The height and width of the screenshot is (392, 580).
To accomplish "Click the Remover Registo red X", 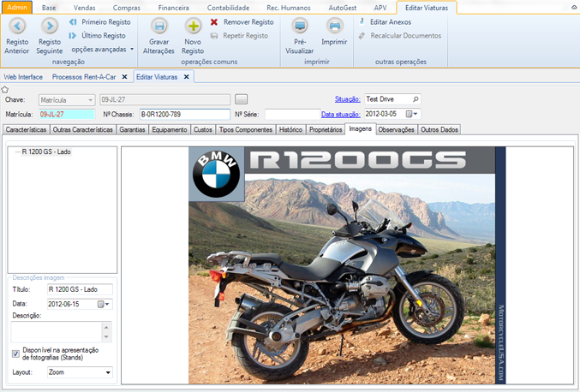I will click(x=214, y=22).
